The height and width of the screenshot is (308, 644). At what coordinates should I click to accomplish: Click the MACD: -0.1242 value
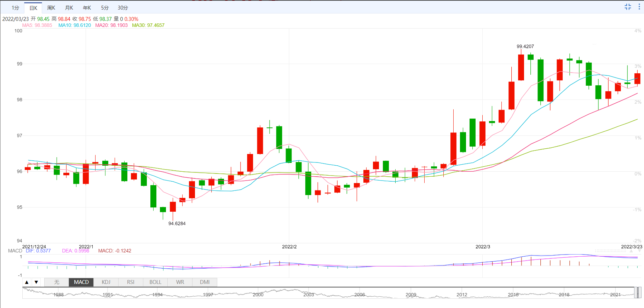pos(115,251)
